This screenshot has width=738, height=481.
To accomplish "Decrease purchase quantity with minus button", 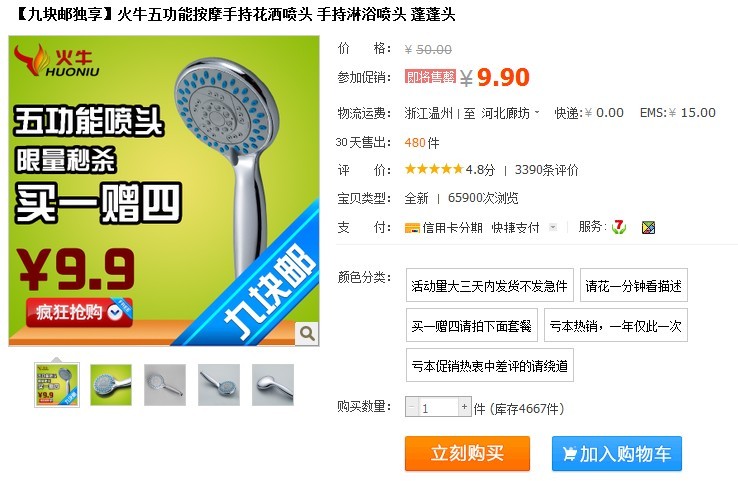I will point(412,407).
